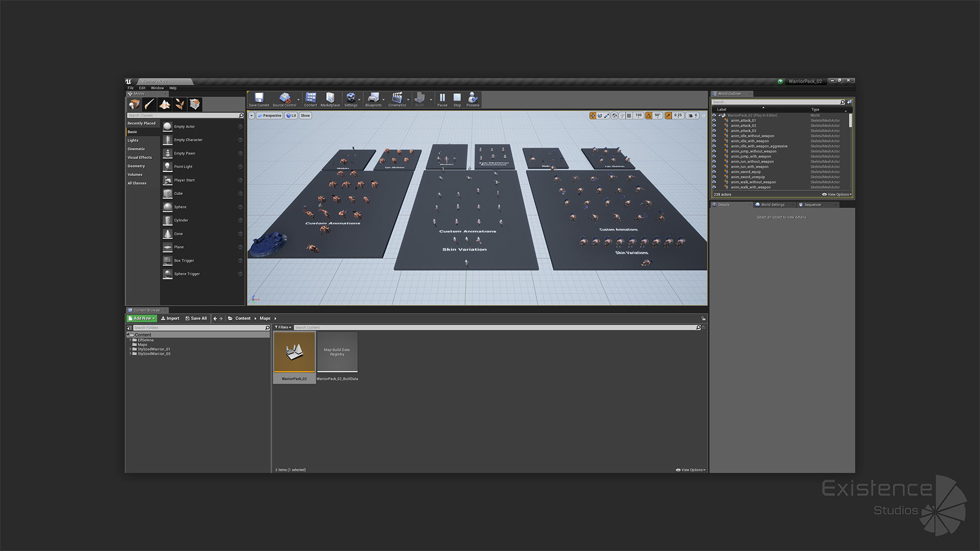Toggle visibility of anim_sword_equip actor

714,172
